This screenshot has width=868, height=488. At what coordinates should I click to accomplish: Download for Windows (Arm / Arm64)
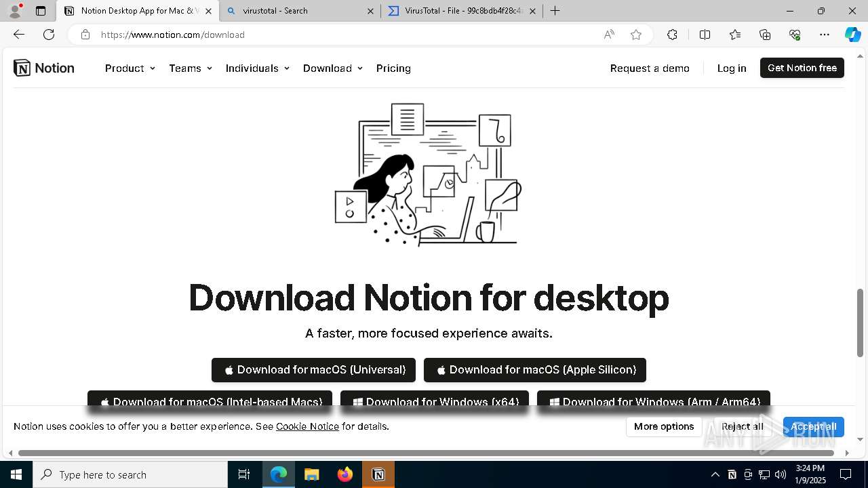654,399
